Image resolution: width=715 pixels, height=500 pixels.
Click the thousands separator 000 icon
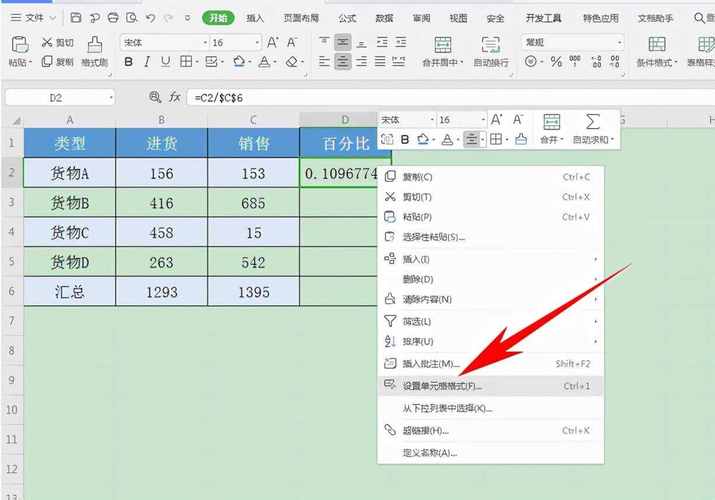(x=575, y=61)
